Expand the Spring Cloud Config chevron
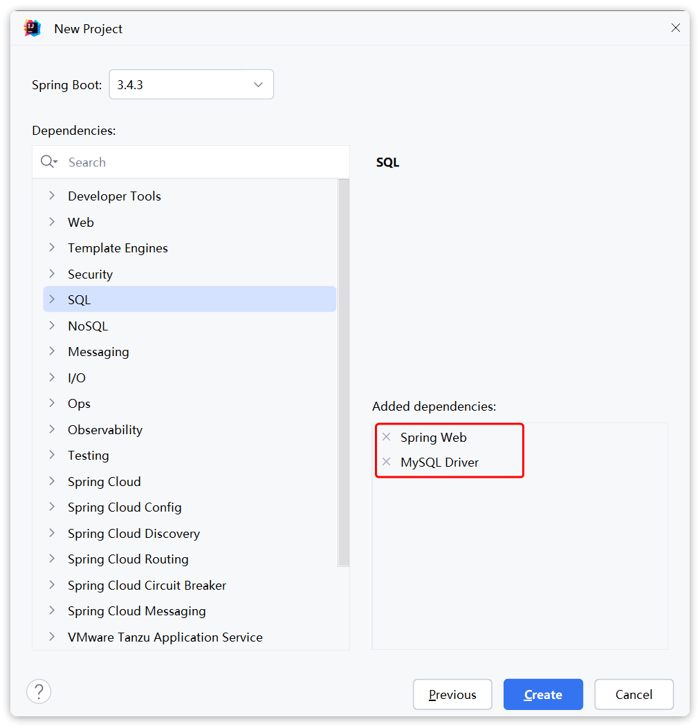Screen dimensions: 700x728 tap(52, 507)
